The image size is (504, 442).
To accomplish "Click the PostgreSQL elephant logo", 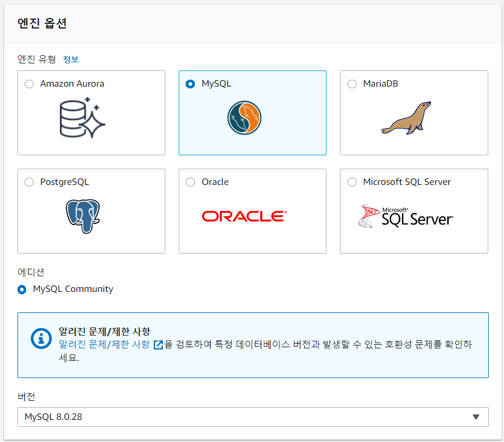I will pos(83,216).
